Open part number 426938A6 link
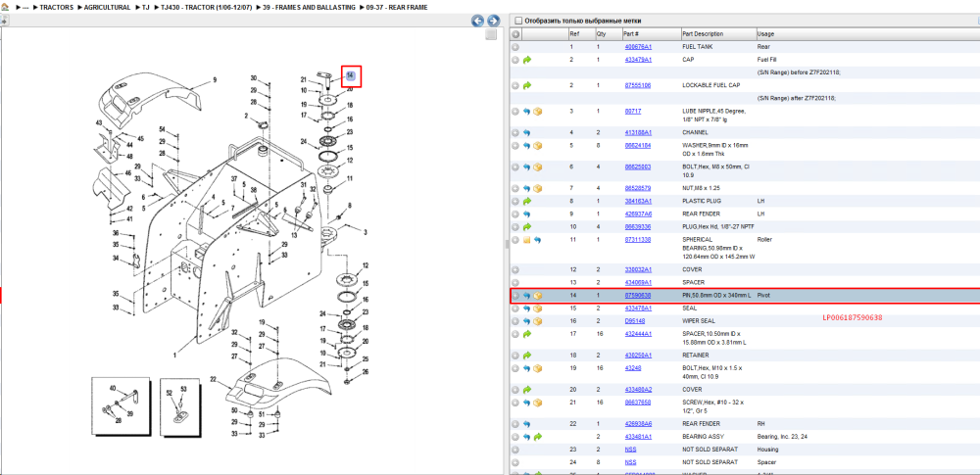The height and width of the screenshot is (475, 980). tap(638, 424)
